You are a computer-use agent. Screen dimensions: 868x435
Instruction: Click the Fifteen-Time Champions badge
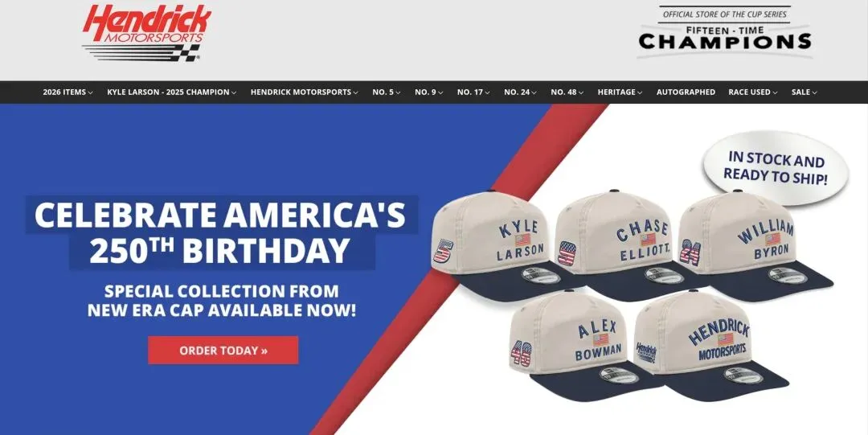click(x=725, y=31)
